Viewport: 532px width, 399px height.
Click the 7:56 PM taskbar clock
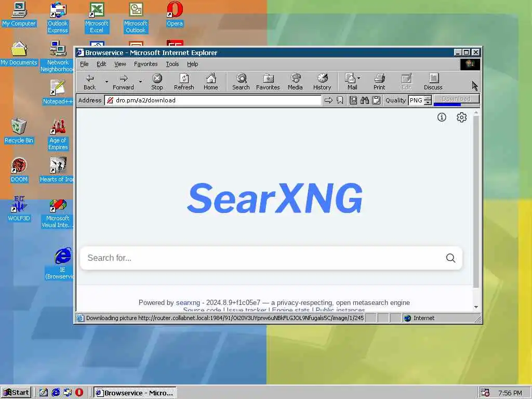tap(510, 393)
